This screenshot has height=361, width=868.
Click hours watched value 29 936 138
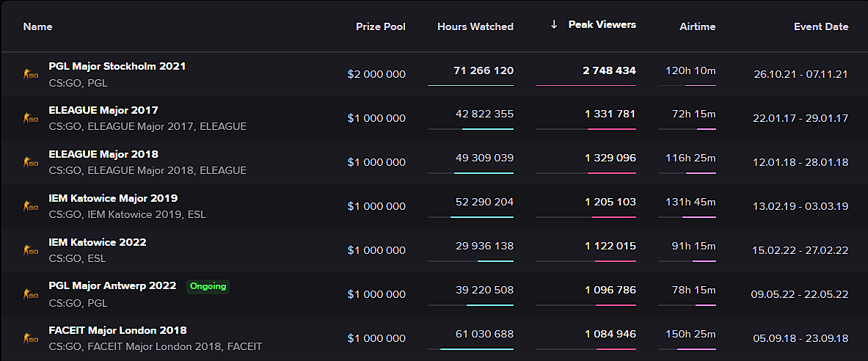point(484,246)
